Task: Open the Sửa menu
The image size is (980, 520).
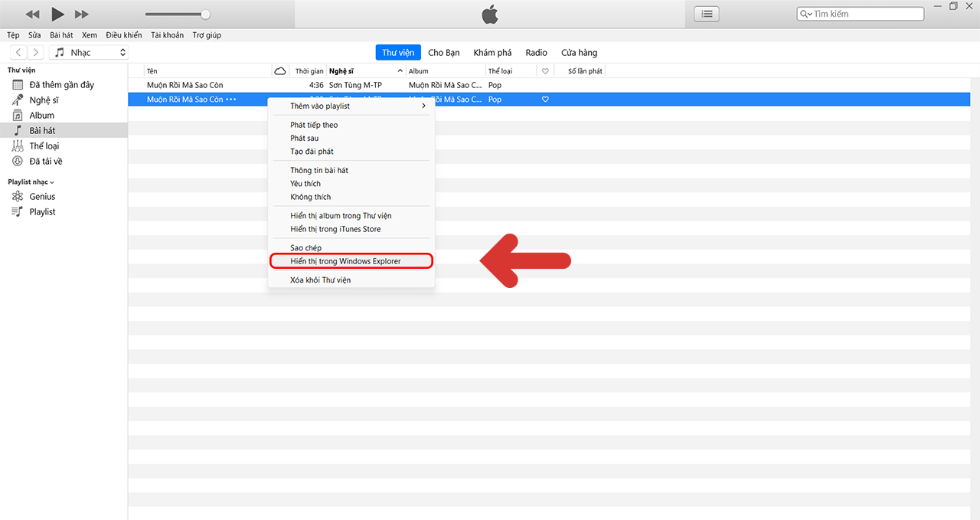Action: (x=34, y=35)
